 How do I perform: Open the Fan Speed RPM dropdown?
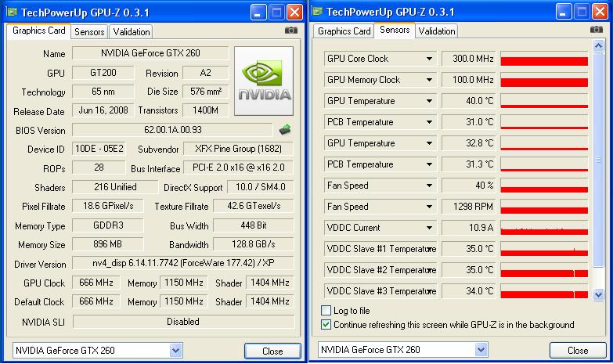click(429, 207)
